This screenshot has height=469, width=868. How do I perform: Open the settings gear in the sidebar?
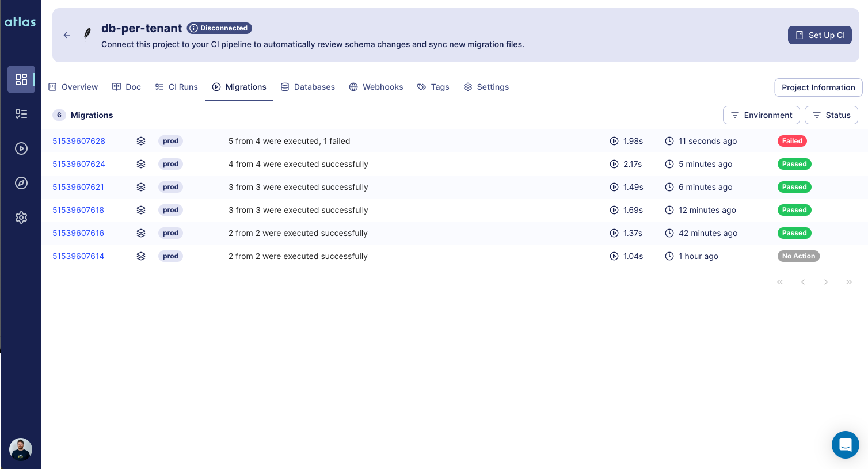[x=21, y=218]
